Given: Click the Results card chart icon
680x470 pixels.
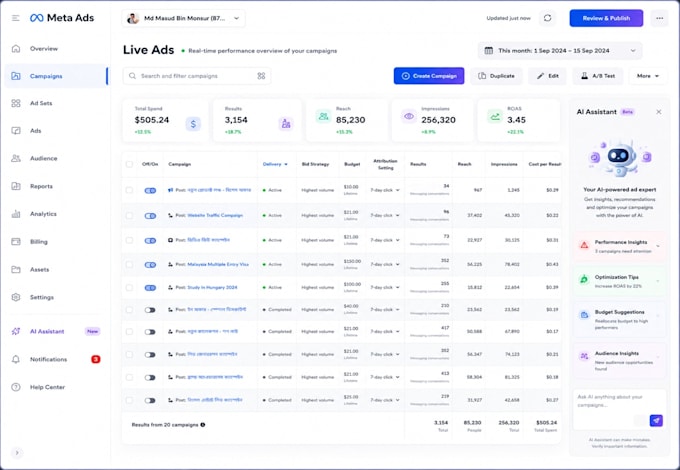Looking at the screenshot, I should [286, 124].
